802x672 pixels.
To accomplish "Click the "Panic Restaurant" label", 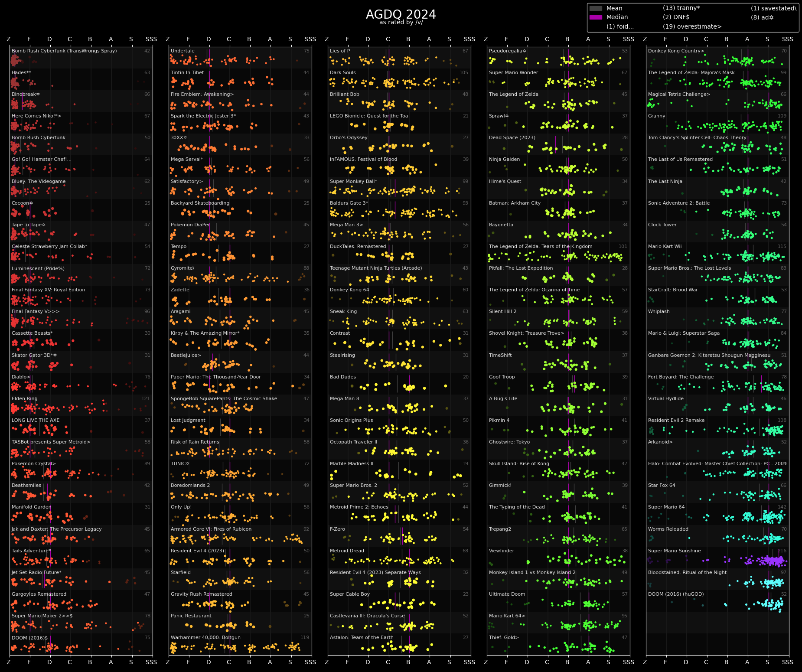I will [191, 616].
